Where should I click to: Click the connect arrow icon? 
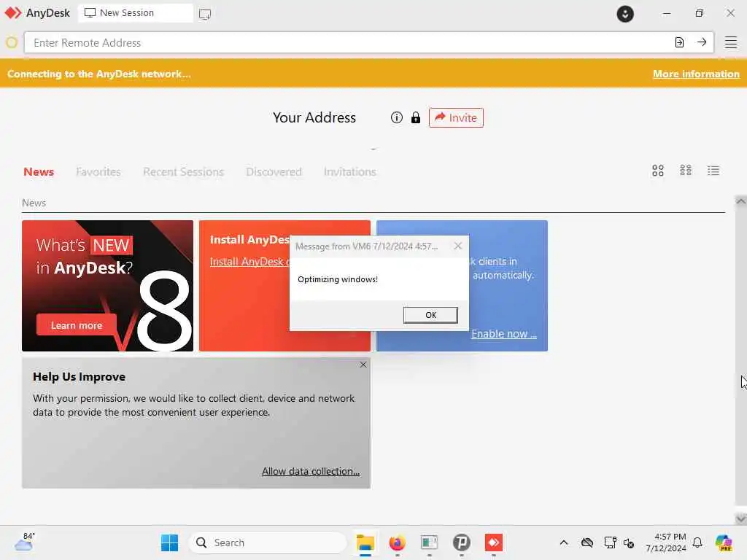click(702, 42)
